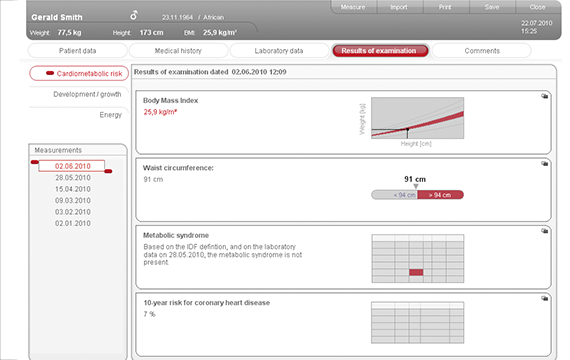Click the header height value 173 cm
This screenshot has width=570, height=360.
pyautogui.click(x=151, y=32)
